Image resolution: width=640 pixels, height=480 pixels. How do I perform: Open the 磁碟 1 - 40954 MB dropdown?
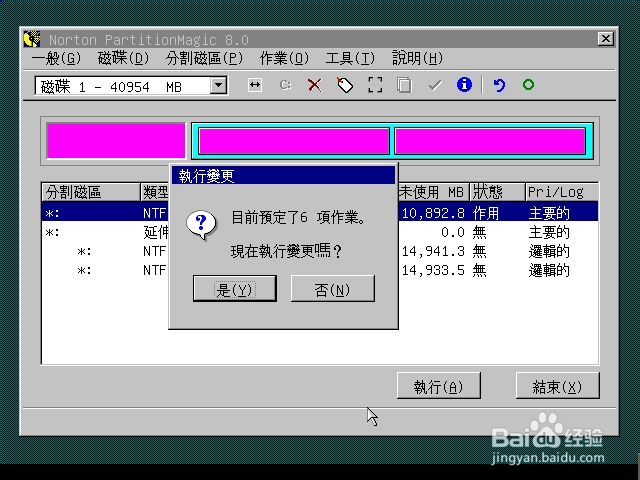(x=219, y=85)
